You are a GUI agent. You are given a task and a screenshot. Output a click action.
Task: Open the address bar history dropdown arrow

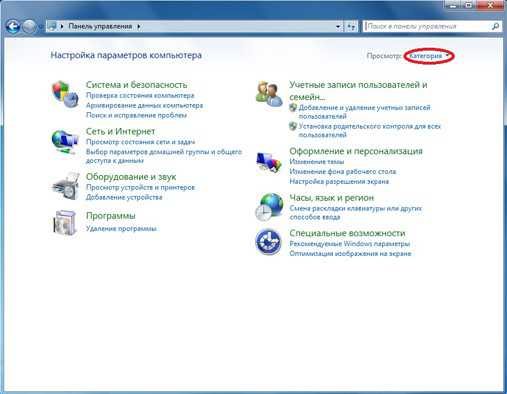point(338,26)
